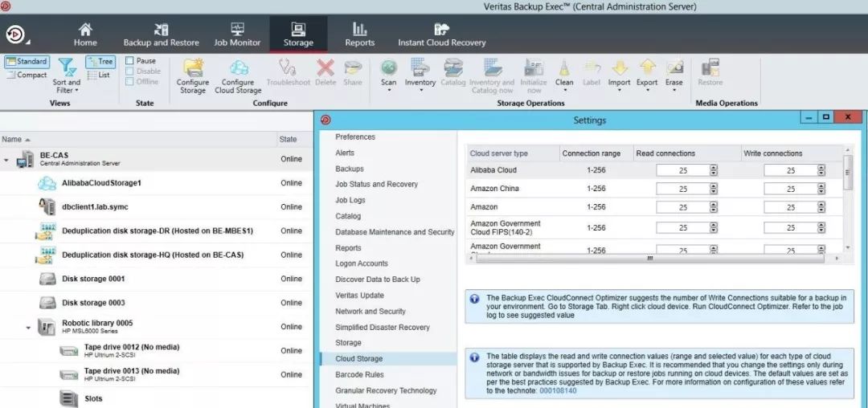868x408 pixels.
Task: Select Logon Accounts setting
Action: pos(362,263)
